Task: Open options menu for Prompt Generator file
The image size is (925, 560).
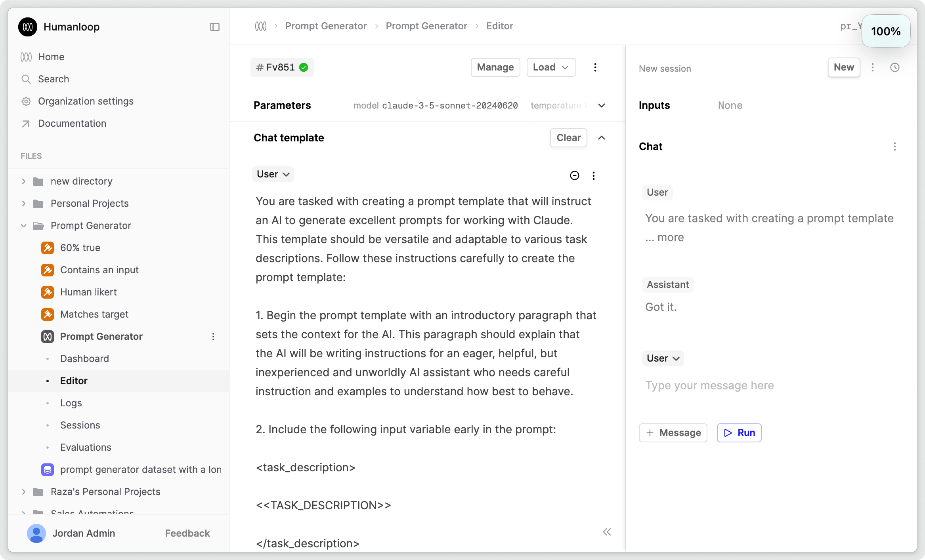Action: [x=213, y=337]
